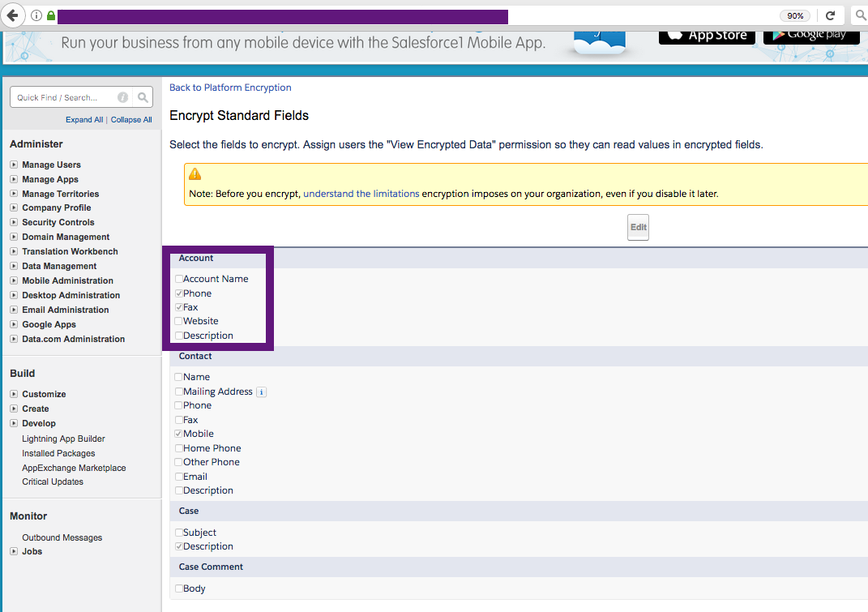Click the Quick Find info help icon
Screen dimensions: 868x612
pos(123,97)
